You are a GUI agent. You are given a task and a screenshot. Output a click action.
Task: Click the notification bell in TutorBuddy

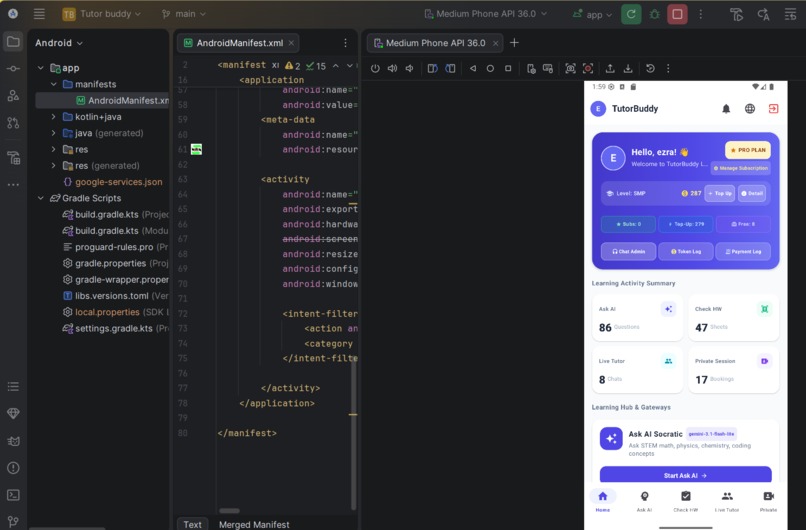click(726, 108)
